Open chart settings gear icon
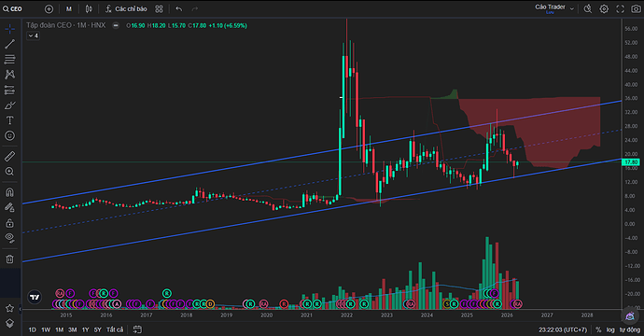Viewport: 644px width, 336px height. 604,8
